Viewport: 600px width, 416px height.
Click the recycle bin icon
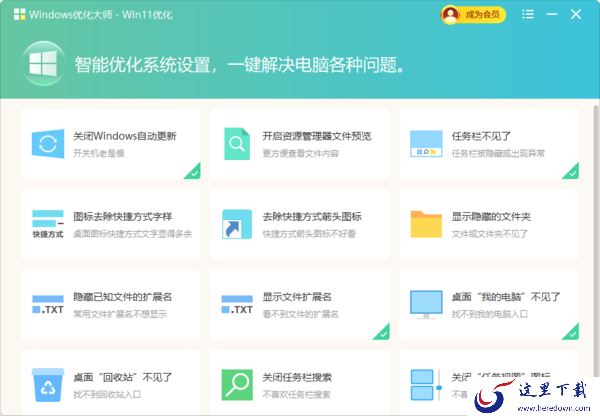pyautogui.click(x=48, y=385)
